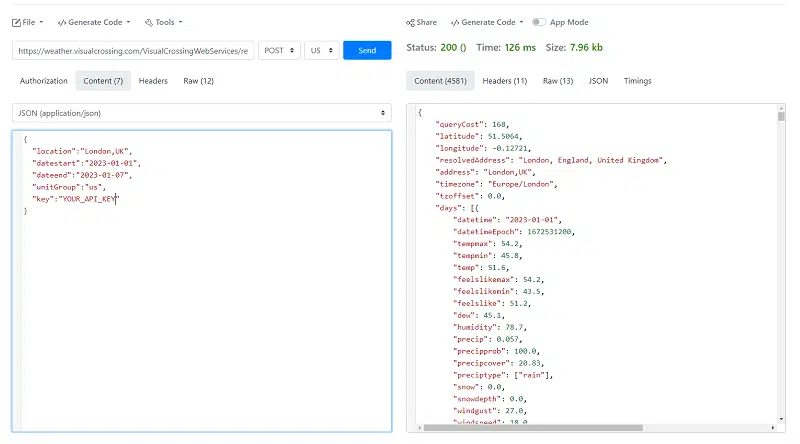Click the Share icon
Viewport: 800px width, 444px height.
coord(422,22)
